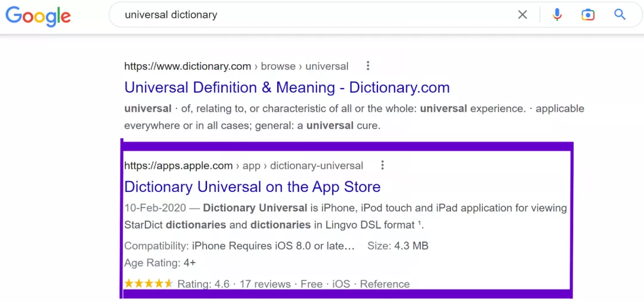Click the "17 reviews" text

(265, 284)
